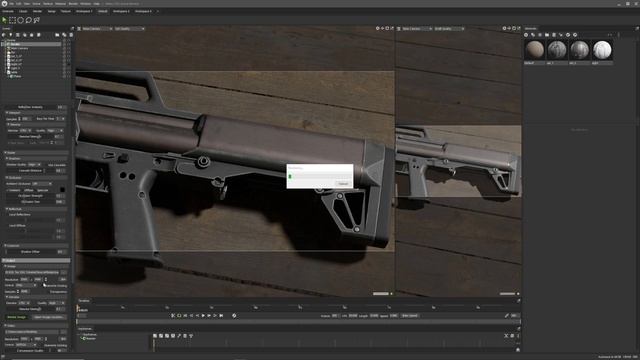
Task: Click the settings icon of right viewport
Action: tap(504, 29)
